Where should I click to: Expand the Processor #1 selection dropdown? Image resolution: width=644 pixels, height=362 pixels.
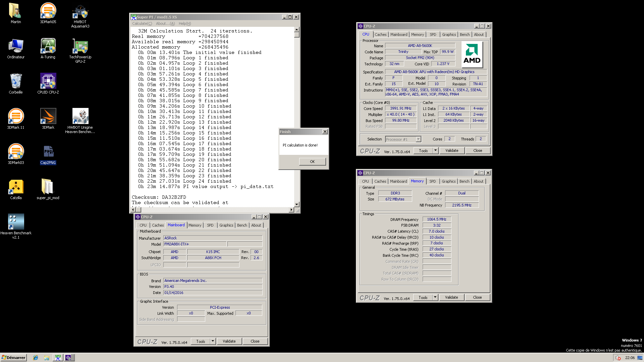tap(418, 139)
